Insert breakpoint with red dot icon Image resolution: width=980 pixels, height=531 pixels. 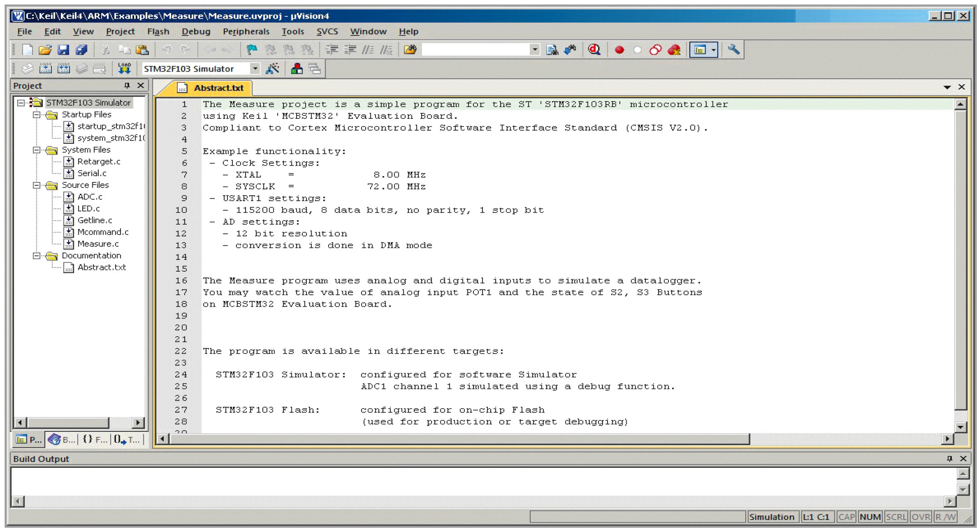[619, 50]
